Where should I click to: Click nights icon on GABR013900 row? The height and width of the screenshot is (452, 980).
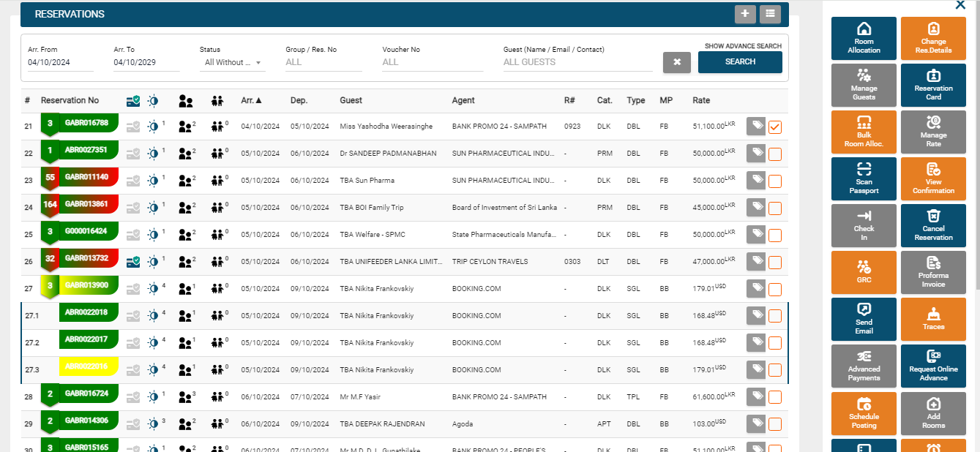153,289
